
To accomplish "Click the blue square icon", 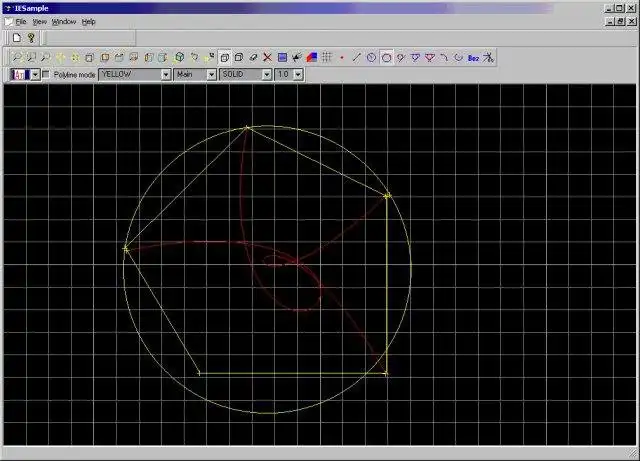I will click(282, 58).
